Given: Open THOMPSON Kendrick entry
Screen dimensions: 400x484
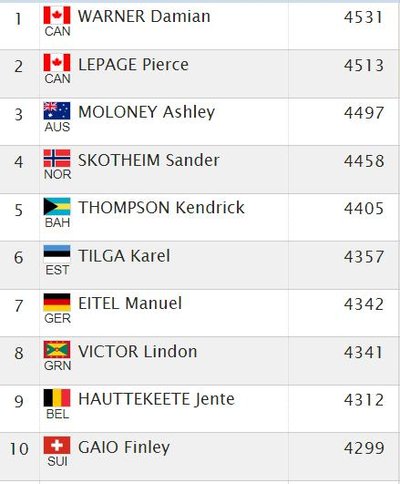Looking at the screenshot, I should (x=161, y=208).
